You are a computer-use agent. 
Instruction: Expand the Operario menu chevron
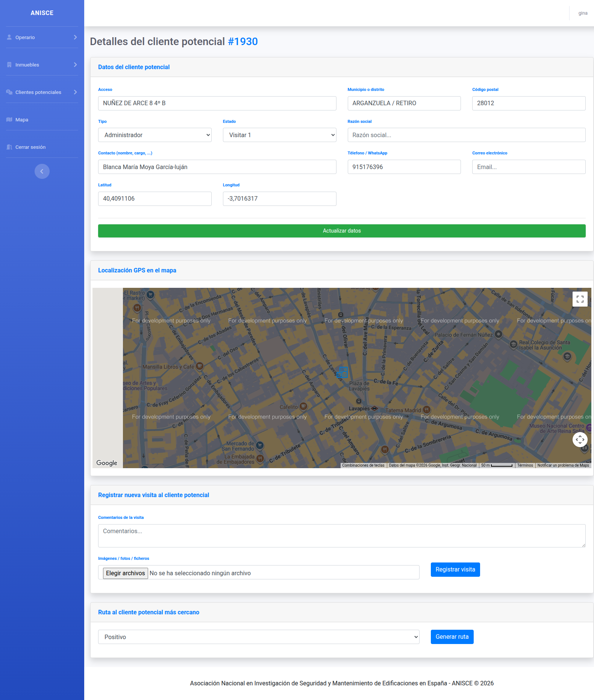[75, 37]
